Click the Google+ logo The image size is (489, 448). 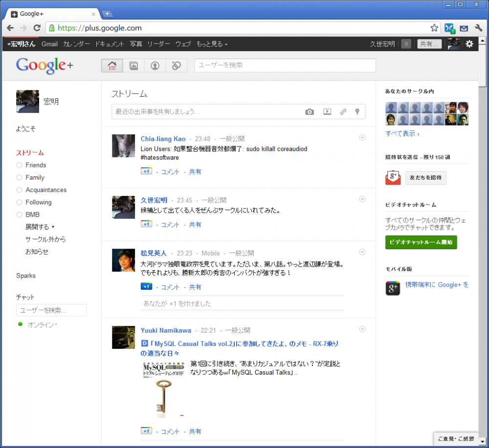[x=44, y=65]
